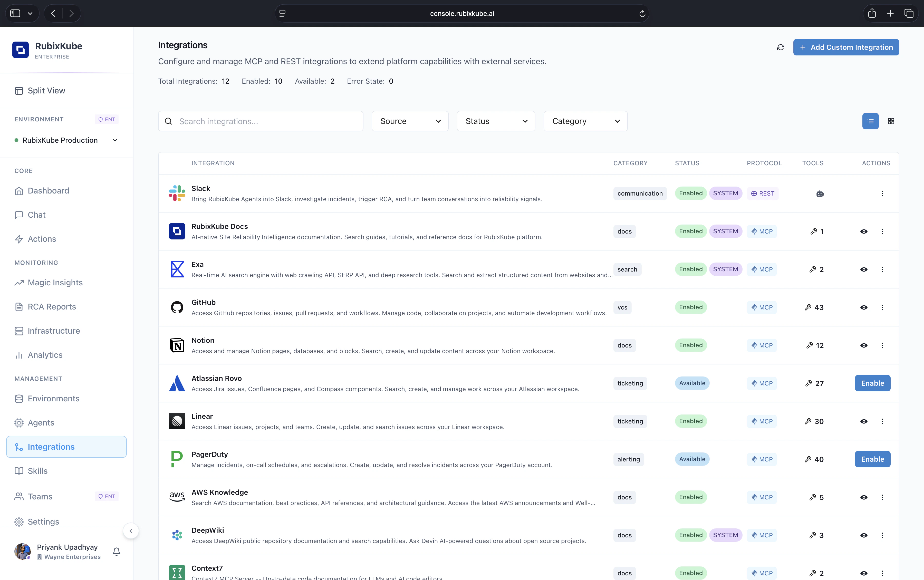Select RCA Reports in the sidebar
The image size is (924, 580).
(51, 306)
